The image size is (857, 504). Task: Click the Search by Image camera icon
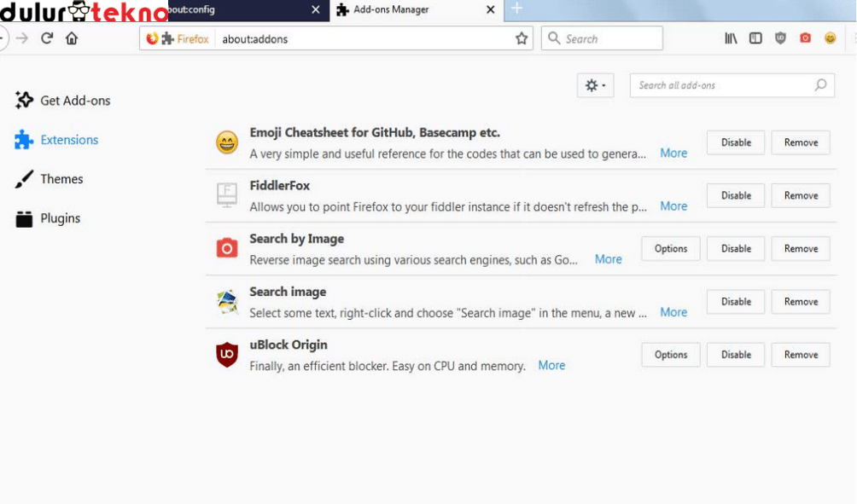tap(227, 248)
